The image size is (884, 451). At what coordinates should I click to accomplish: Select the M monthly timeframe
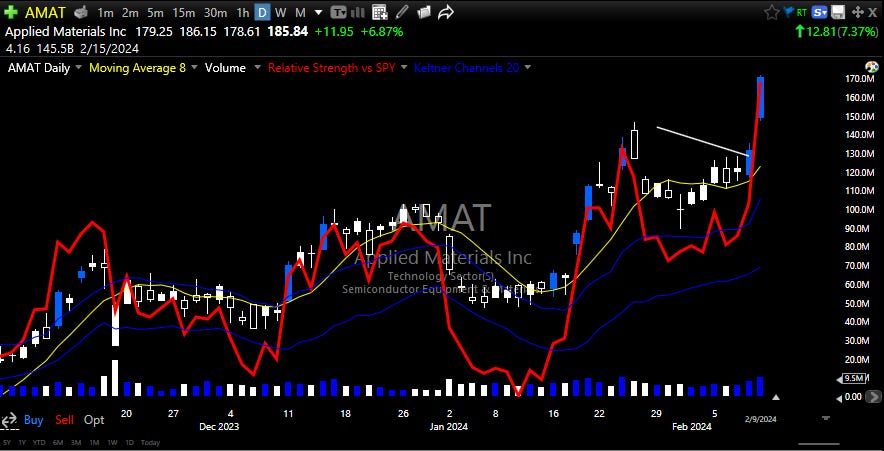(x=300, y=12)
